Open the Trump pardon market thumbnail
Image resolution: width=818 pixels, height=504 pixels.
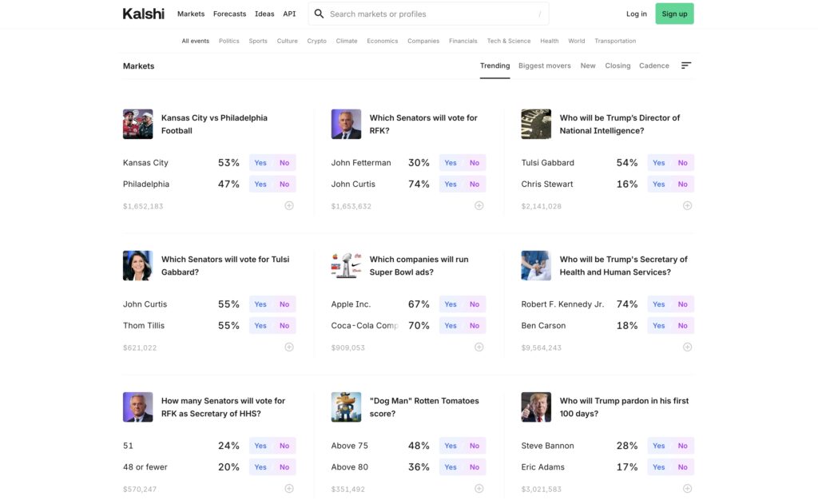tap(536, 407)
